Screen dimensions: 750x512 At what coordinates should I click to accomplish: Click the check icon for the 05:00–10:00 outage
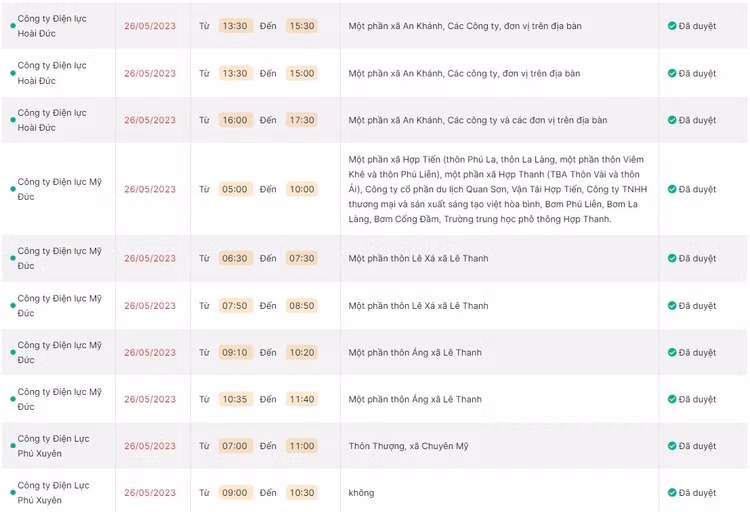click(672, 189)
